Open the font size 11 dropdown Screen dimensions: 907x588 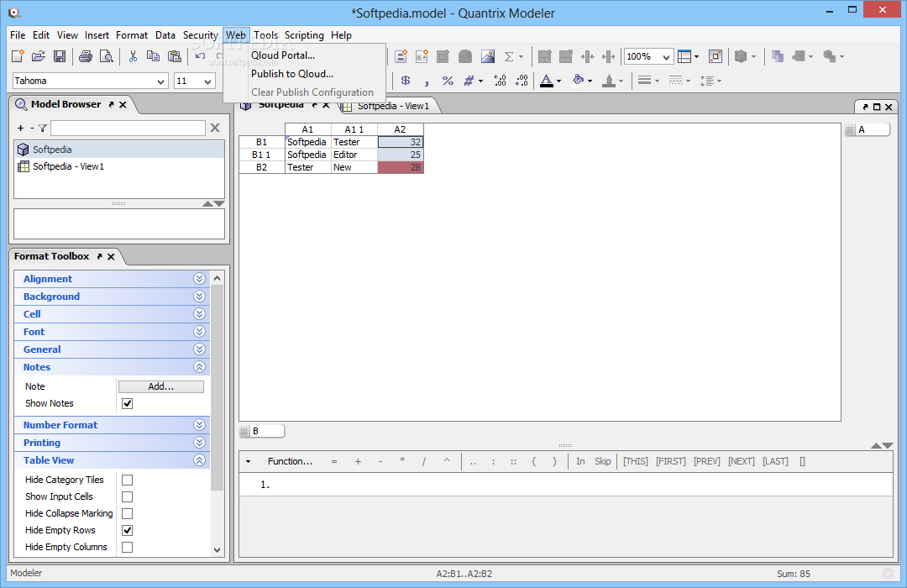[x=207, y=81]
